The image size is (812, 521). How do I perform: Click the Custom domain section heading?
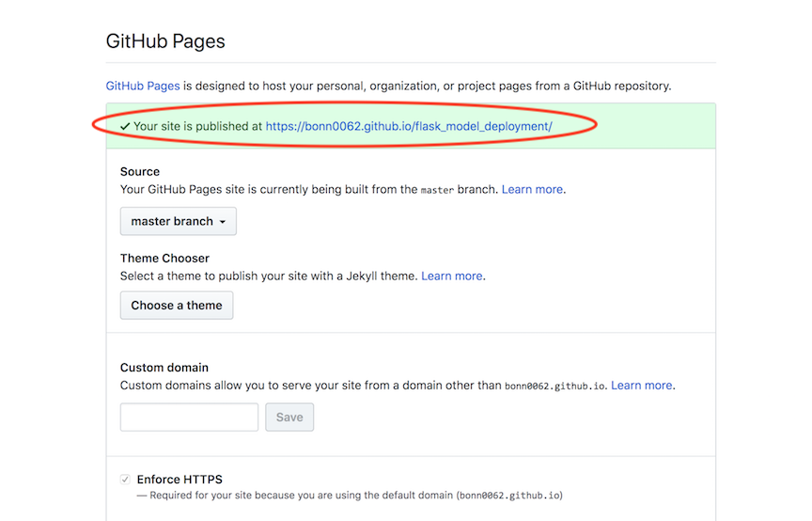(164, 368)
